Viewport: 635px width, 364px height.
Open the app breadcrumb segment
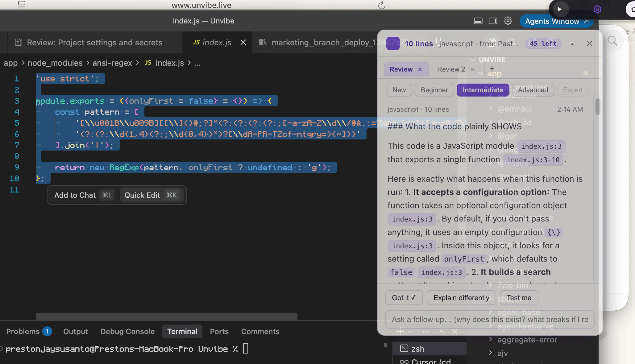point(10,63)
